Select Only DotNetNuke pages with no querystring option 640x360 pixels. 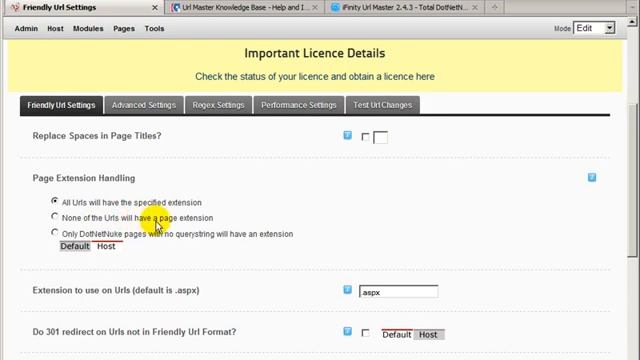coord(55,232)
